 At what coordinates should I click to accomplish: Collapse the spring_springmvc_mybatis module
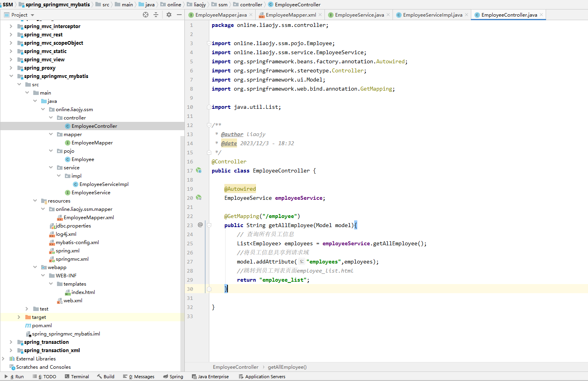tap(11, 76)
